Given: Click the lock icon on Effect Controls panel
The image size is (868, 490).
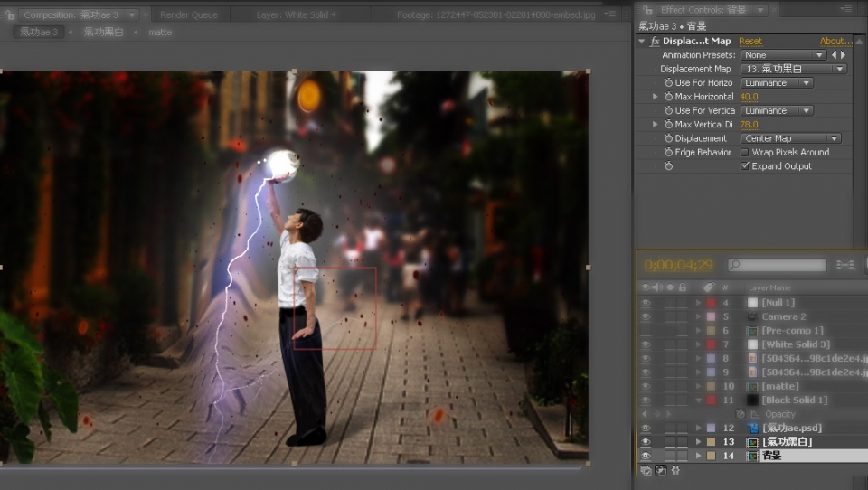Looking at the screenshot, I should (x=649, y=10).
